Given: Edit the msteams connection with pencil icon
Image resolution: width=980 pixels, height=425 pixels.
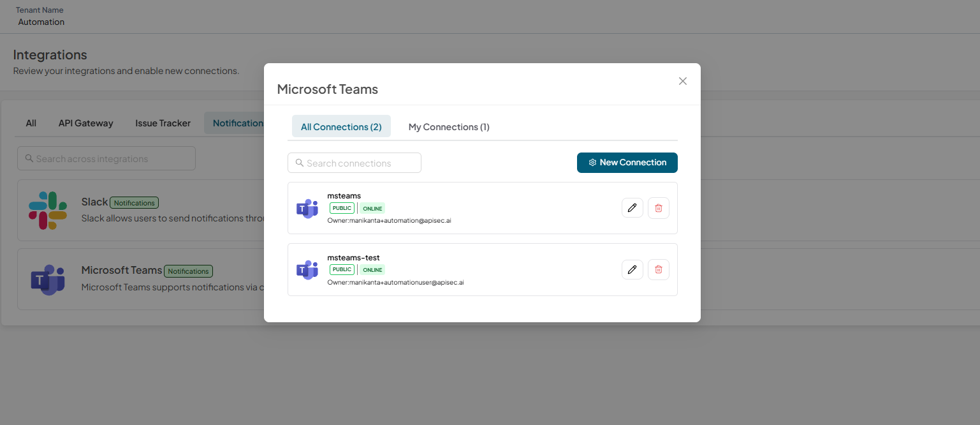Looking at the screenshot, I should click(x=632, y=208).
